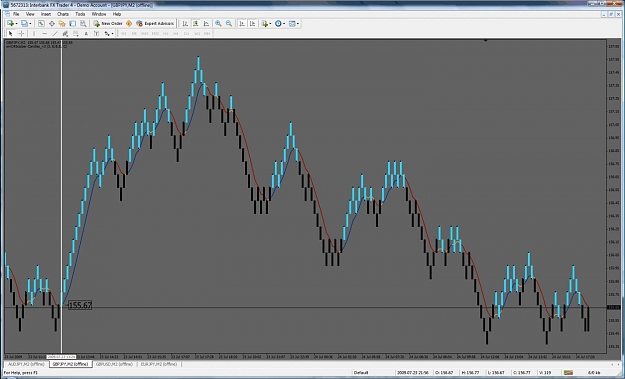Viewport: 625px width, 379px height.
Task: Click the connection status bars icon
Action: [568, 373]
